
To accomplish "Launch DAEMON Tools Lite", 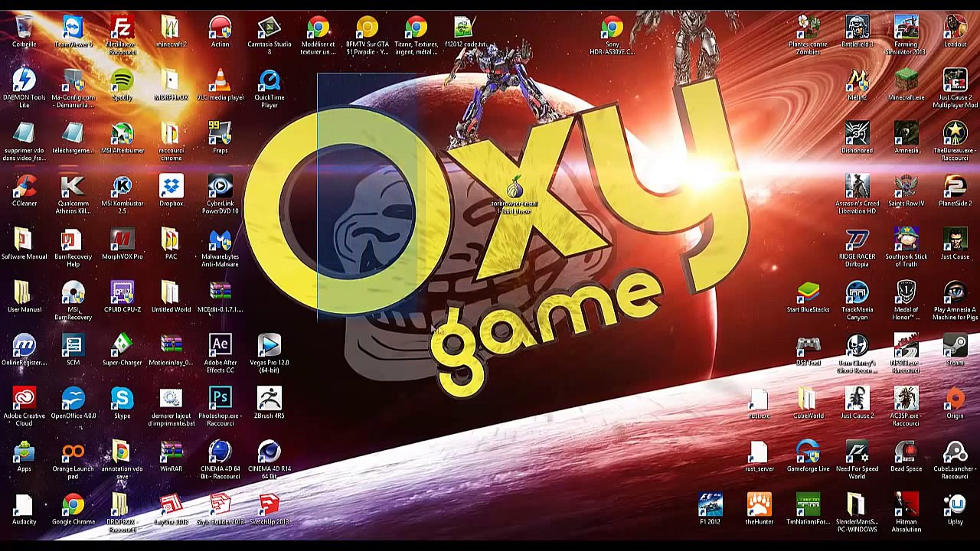I will 24,80.
